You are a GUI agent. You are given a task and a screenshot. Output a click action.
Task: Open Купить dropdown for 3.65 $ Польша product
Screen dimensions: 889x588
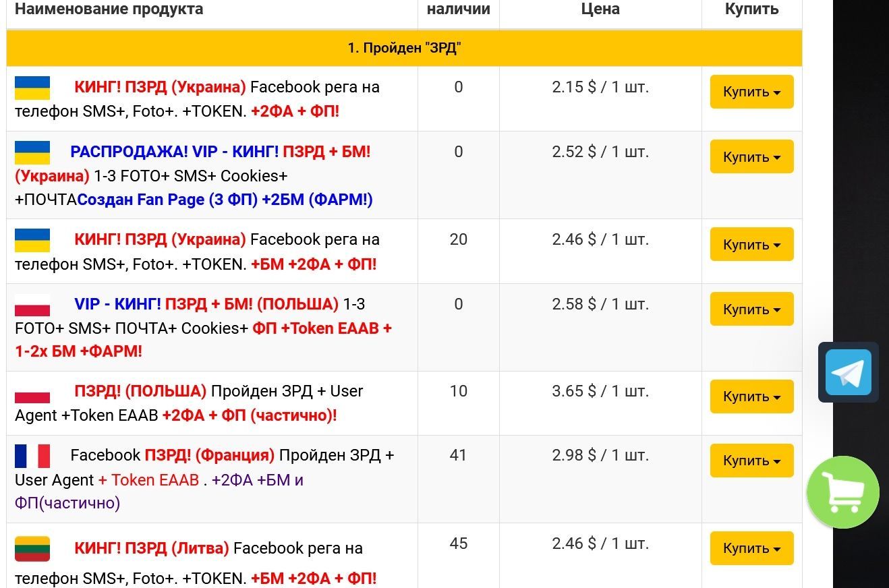coord(751,396)
